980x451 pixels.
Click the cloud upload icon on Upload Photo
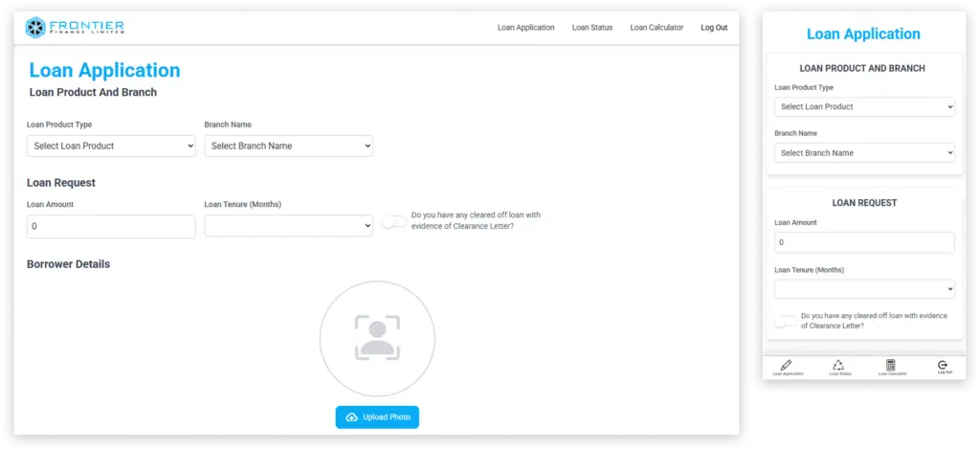(351, 417)
